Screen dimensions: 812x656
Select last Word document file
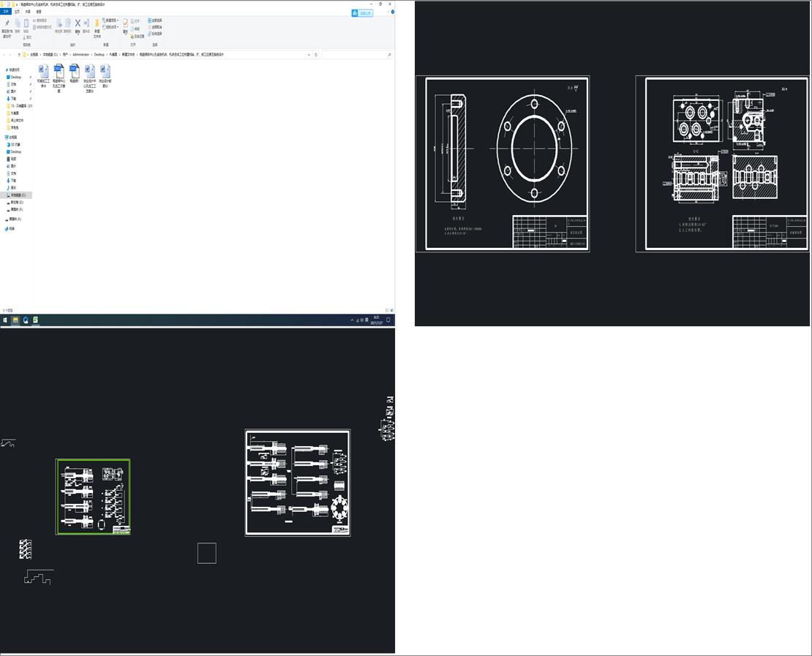[x=105, y=75]
